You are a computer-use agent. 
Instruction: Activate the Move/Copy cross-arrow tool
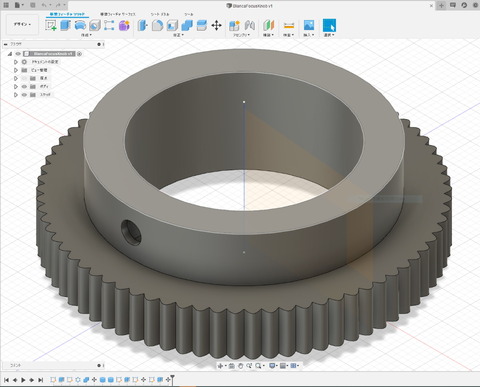pos(216,26)
